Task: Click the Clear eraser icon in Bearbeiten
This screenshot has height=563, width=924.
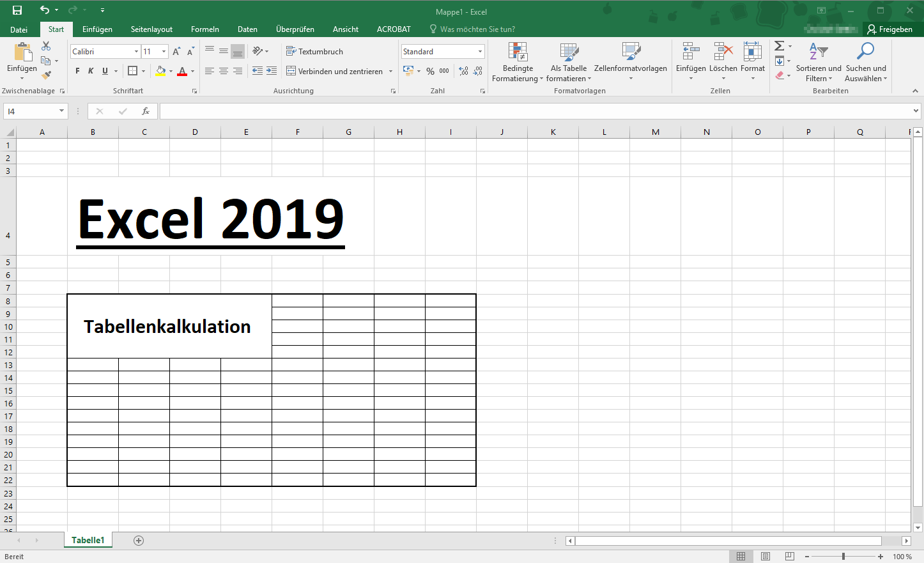Action: (x=780, y=75)
